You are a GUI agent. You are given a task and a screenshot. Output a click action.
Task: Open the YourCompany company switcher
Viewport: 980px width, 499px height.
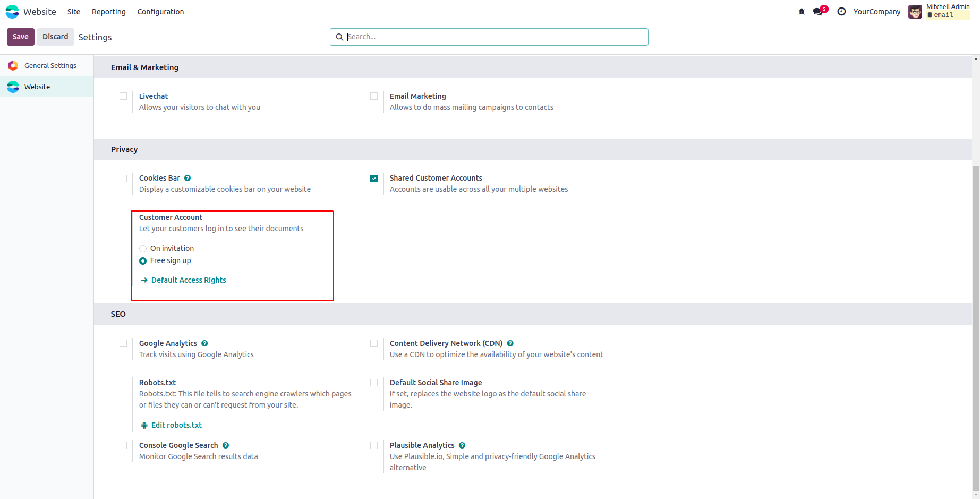876,12
